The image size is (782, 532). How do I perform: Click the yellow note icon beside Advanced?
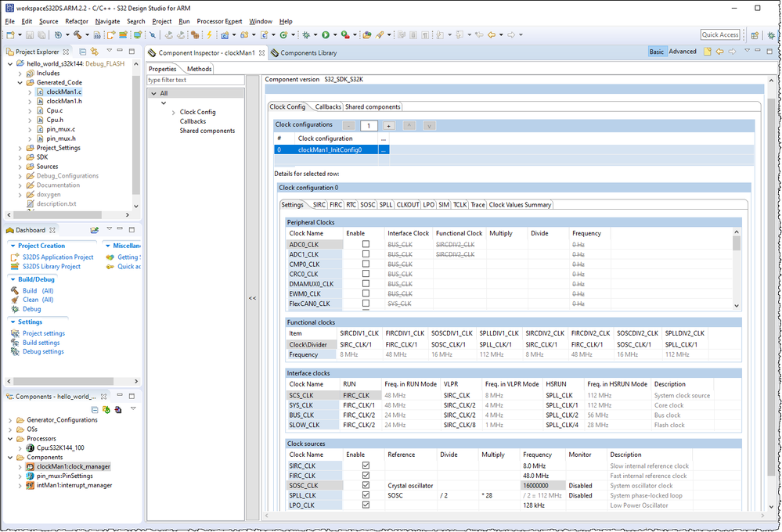[x=707, y=52]
